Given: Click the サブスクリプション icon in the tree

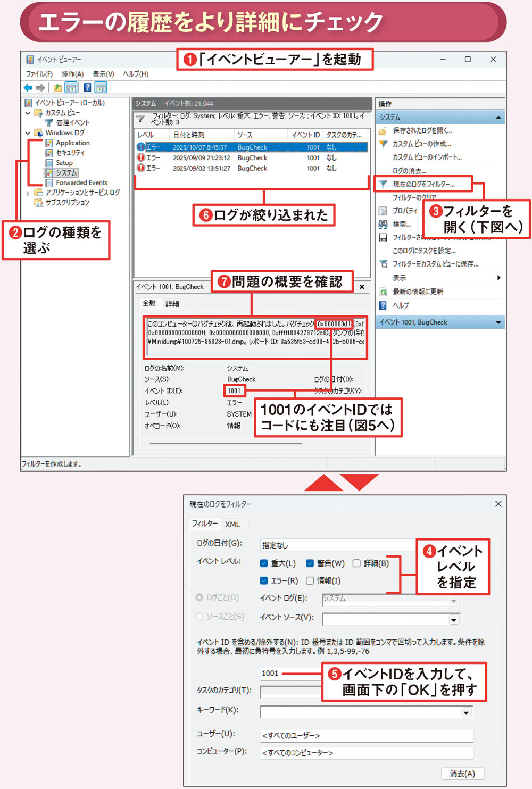Looking at the screenshot, I should 38,203.
